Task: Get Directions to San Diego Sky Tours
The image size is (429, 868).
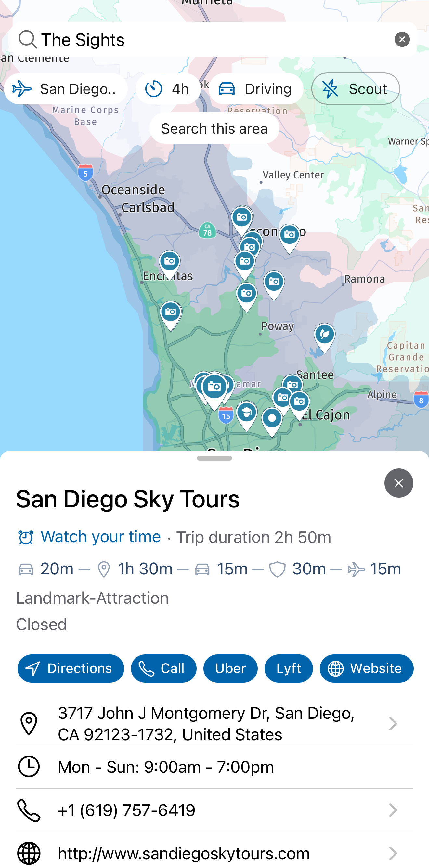Action: click(x=71, y=668)
